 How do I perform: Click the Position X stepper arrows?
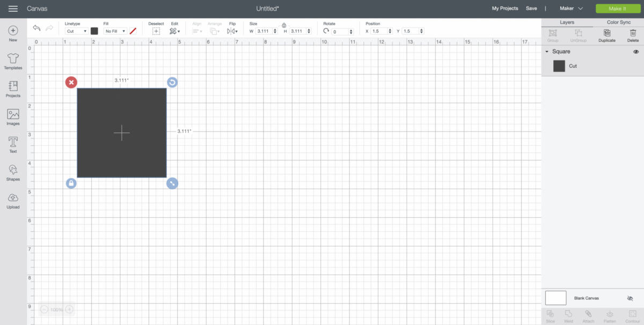tap(390, 31)
